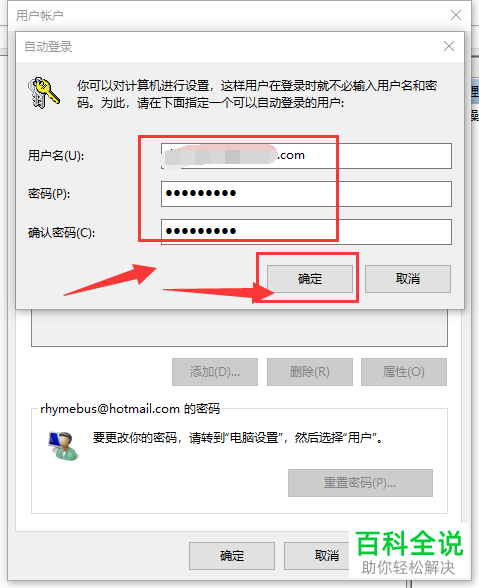
Task: Click the 重置密码(P)... button
Action: tap(360, 483)
